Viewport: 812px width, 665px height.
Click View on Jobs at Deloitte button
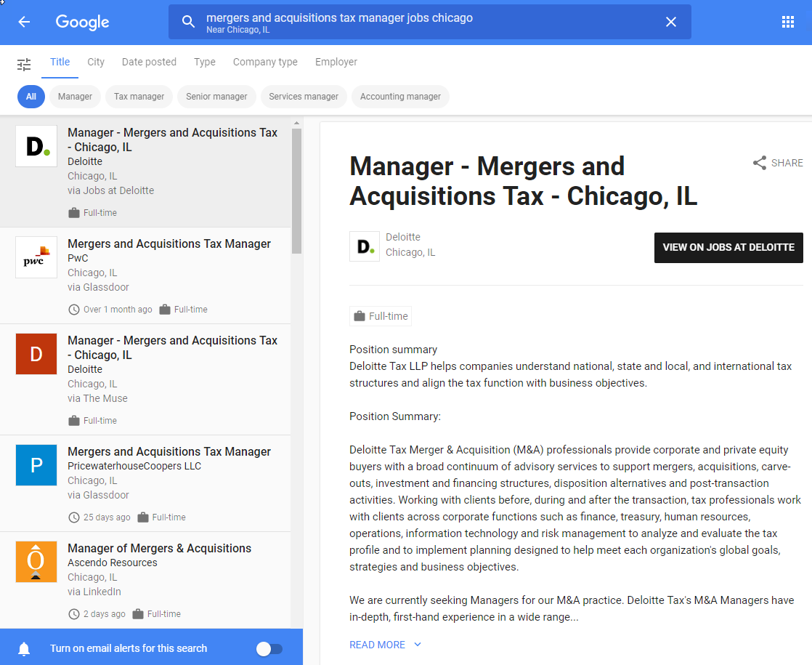(728, 248)
